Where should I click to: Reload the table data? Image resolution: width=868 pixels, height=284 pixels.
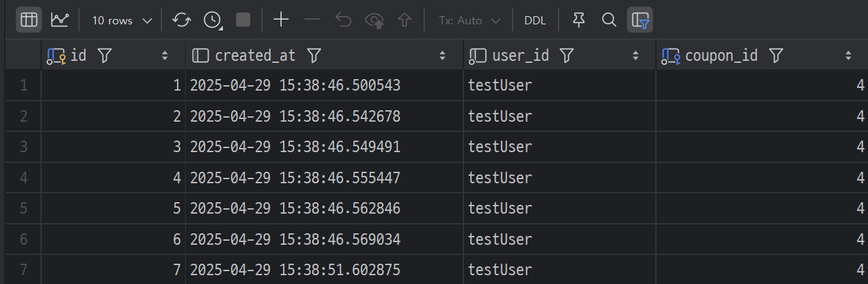[181, 20]
